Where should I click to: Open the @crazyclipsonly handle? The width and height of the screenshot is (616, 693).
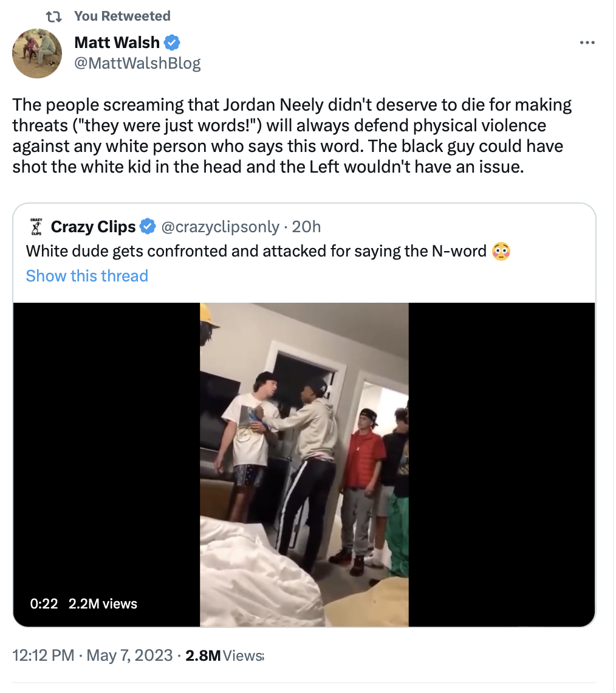pyautogui.click(x=221, y=227)
